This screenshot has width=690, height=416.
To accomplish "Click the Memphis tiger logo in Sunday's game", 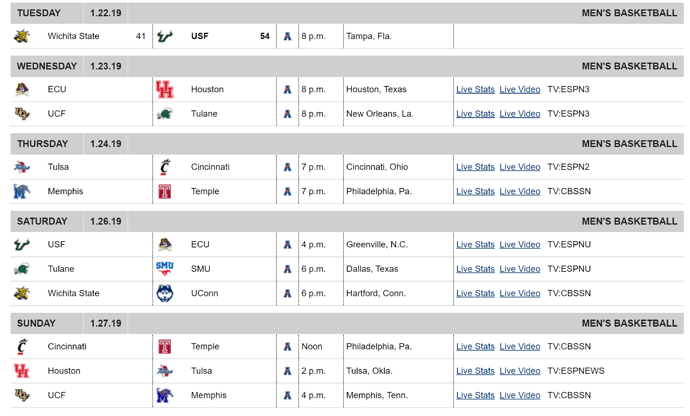I will pos(165,395).
